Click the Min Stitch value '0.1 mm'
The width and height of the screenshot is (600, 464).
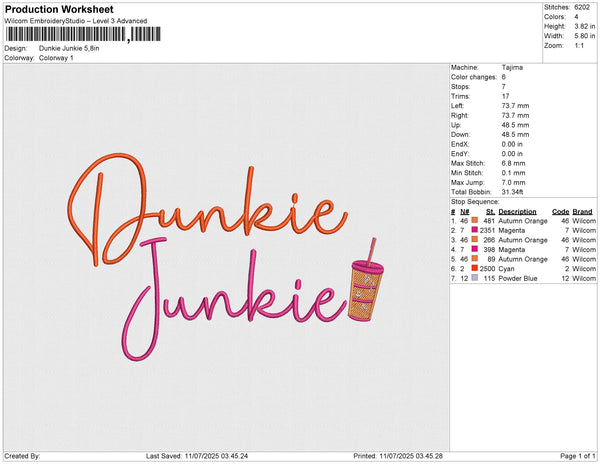point(514,173)
